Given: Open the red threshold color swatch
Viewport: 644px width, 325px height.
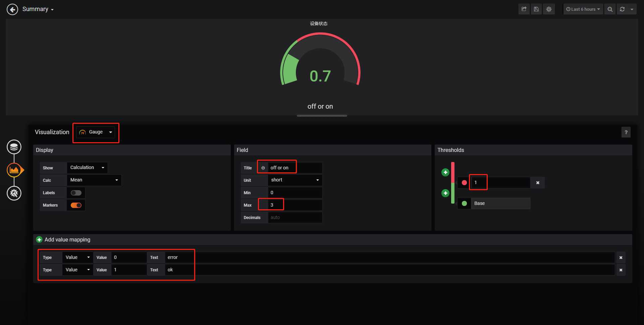Looking at the screenshot, I should pyautogui.click(x=464, y=183).
